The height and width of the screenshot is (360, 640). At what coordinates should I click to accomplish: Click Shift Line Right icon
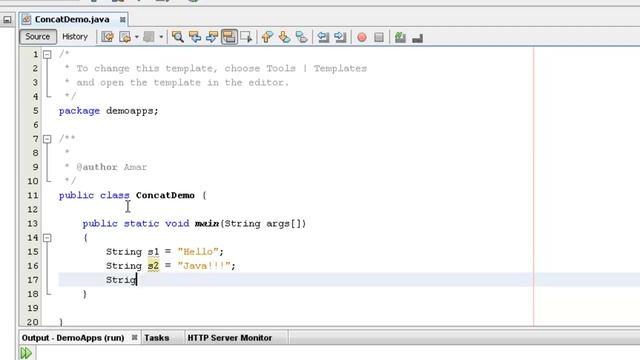click(x=340, y=37)
